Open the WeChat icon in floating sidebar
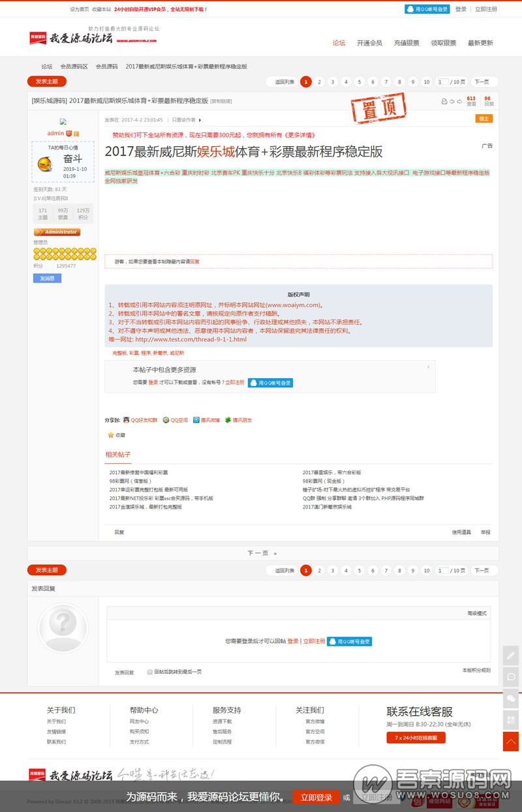522x812 pixels. click(511, 699)
